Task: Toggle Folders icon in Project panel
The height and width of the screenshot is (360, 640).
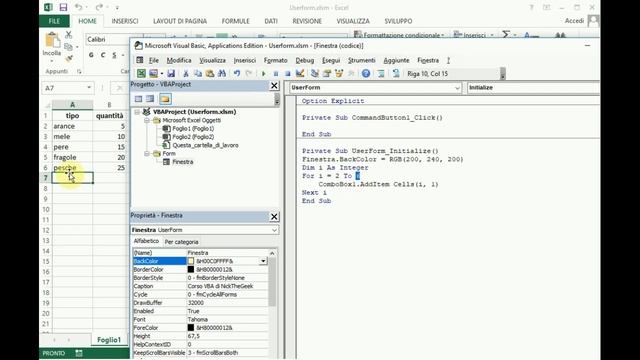Action: pyautogui.click(x=165, y=99)
